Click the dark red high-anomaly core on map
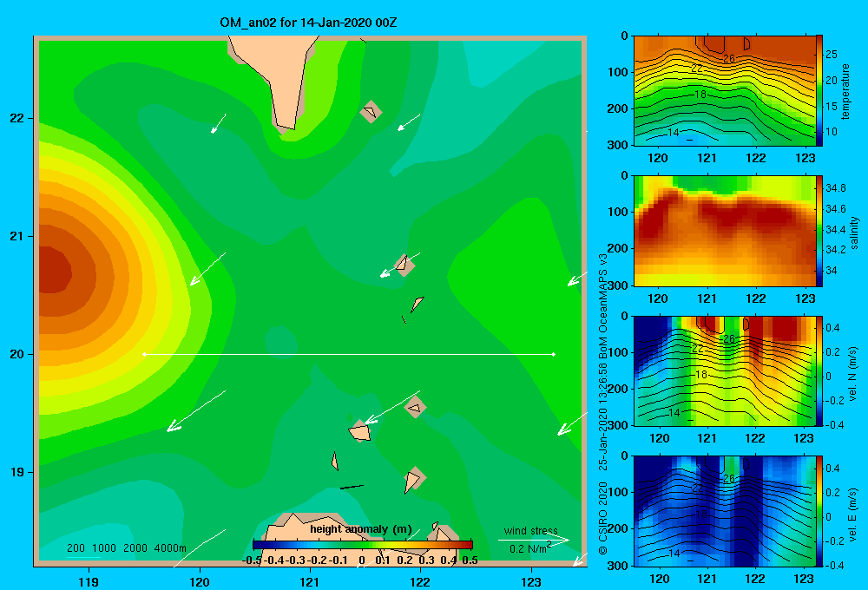 click(54, 270)
